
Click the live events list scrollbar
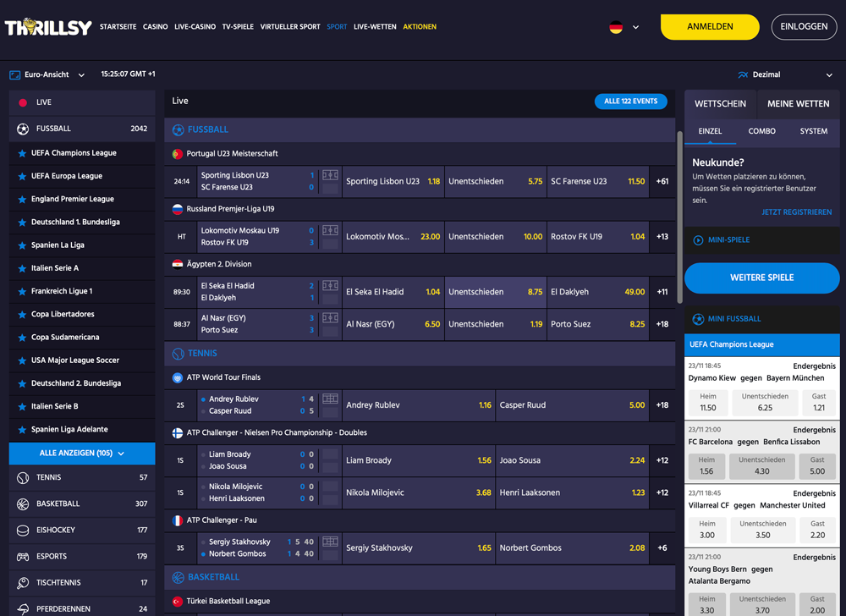(680, 217)
